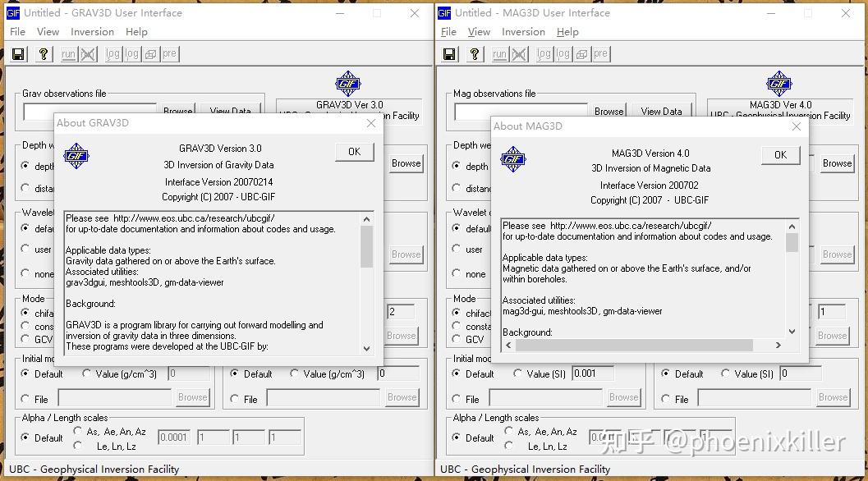The image size is (868, 481).
Task: Click horizontal scrollbar thumb in About MAG3D
Action: point(634,346)
